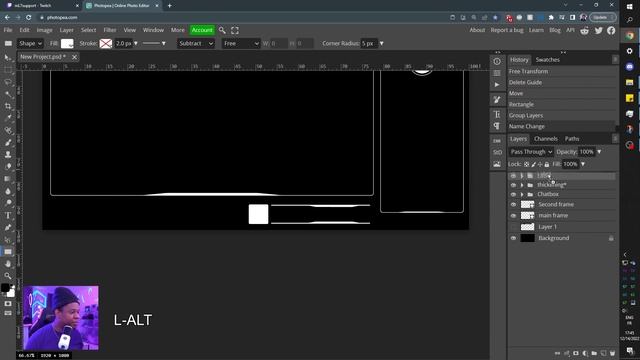
Task: Open the search magnifier next to Account
Action: tap(222, 30)
